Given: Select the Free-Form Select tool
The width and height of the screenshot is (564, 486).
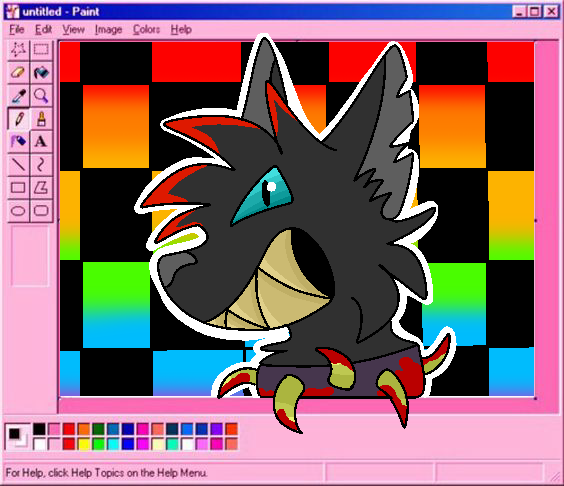Looking at the screenshot, I should tap(18, 49).
